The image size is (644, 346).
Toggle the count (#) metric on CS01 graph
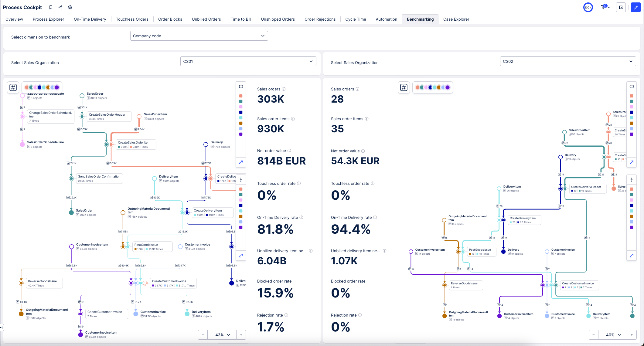point(13,87)
